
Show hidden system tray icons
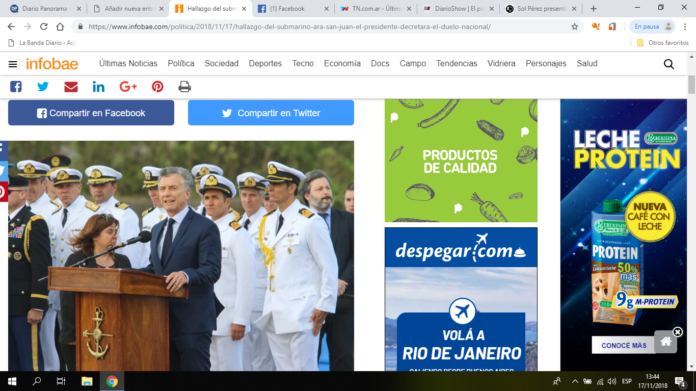[x=575, y=381]
